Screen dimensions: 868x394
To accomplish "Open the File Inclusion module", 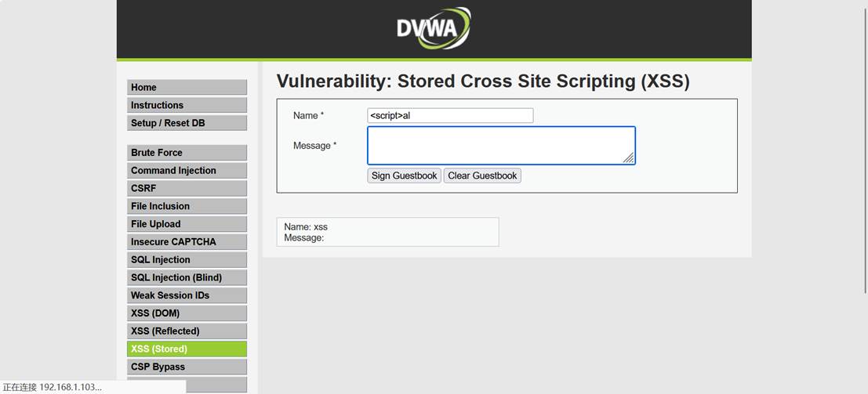I will tap(187, 206).
